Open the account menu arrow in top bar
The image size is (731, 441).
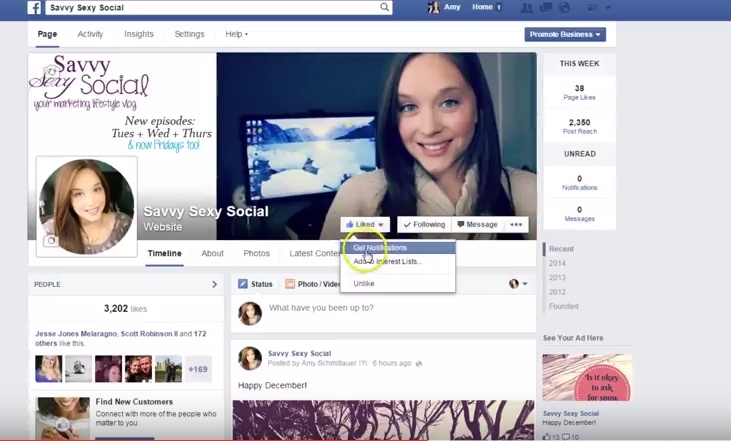pos(608,8)
